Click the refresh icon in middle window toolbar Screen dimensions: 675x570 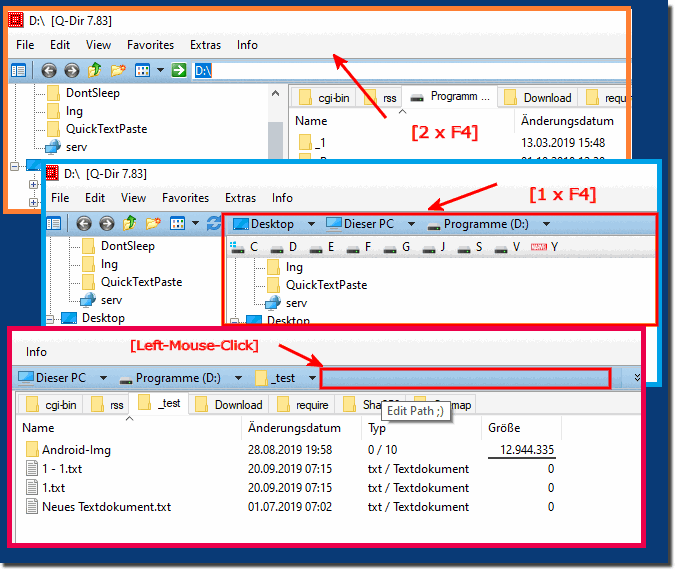pyautogui.click(x=213, y=223)
